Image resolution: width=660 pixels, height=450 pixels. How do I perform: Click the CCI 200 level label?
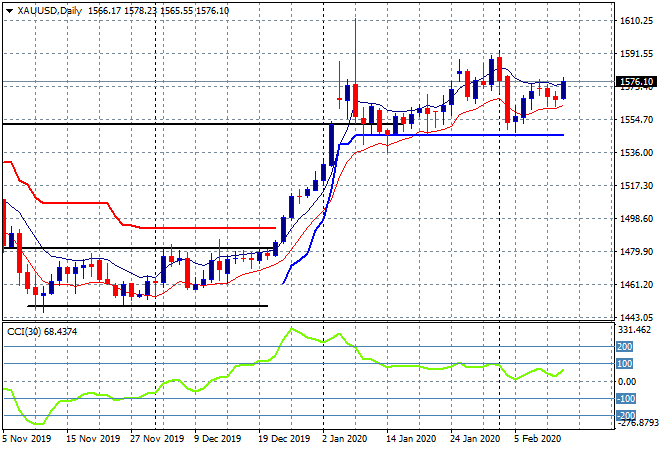(625, 347)
